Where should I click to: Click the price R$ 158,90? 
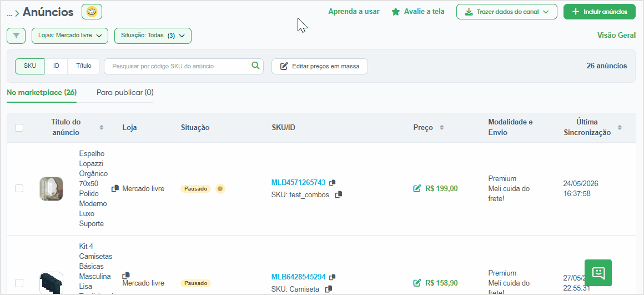pos(441,283)
